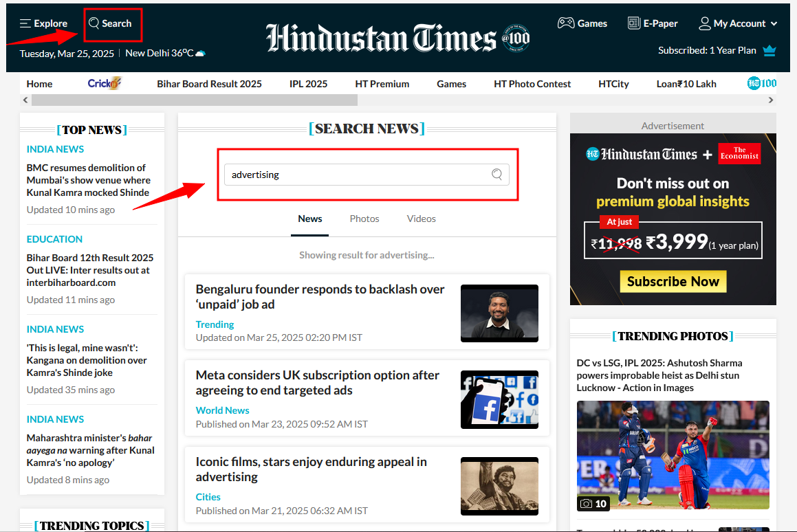Click the Search magnifier in header
797x532 pixels.
(94, 23)
